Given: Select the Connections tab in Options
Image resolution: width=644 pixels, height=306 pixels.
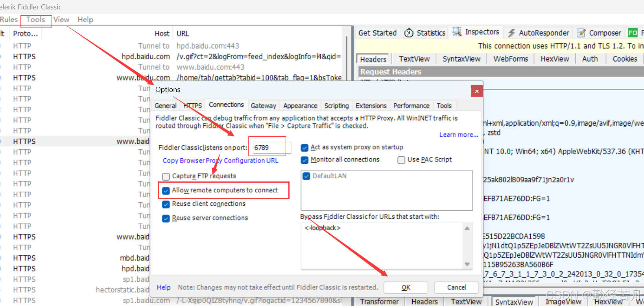Looking at the screenshot, I should [x=227, y=105].
